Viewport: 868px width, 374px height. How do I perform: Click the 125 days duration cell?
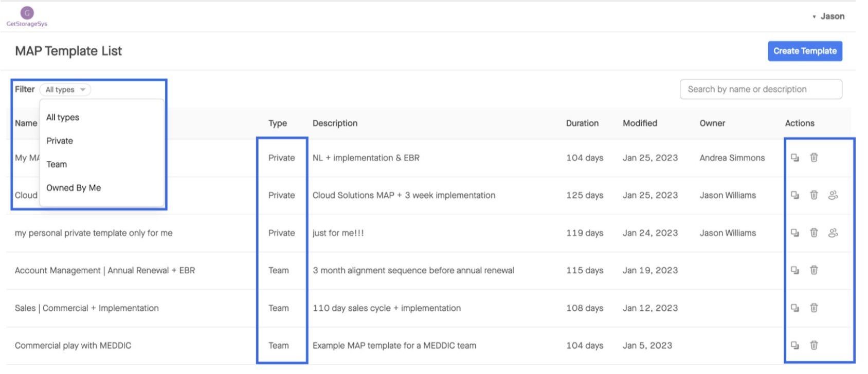click(x=585, y=195)
